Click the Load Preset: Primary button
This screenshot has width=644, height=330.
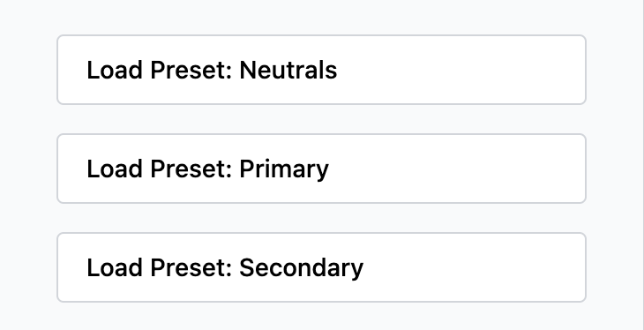click(x=321, y=169)
